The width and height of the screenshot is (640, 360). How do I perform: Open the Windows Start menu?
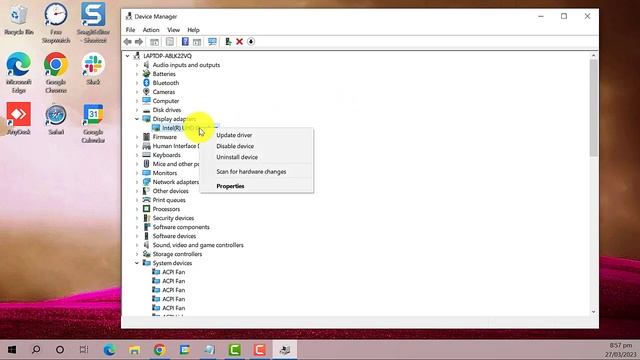coord(12,350)
